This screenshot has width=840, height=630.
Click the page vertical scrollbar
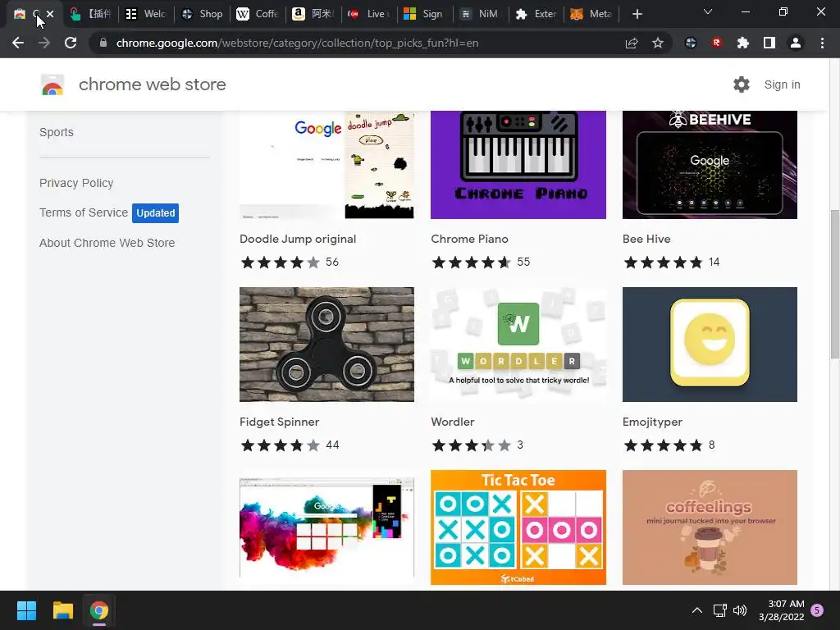pyautogui.click(x=834, y=285)
